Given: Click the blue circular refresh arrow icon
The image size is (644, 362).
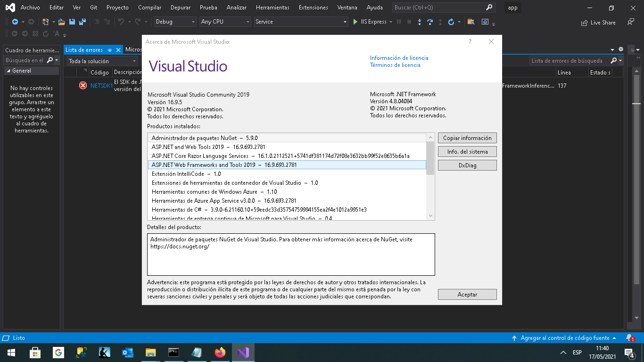Looking at the screenshot, I should point(451,22).
